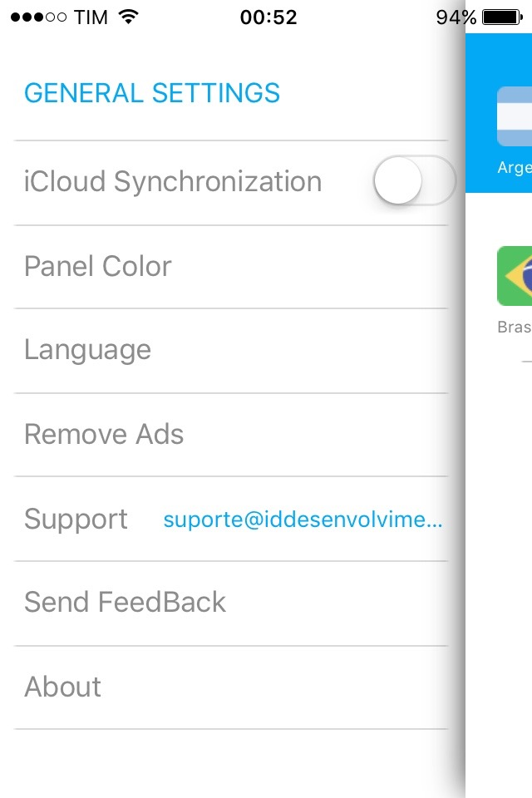Tap the TIM carrier name
The image size is (532, 798).
[91, 17]
